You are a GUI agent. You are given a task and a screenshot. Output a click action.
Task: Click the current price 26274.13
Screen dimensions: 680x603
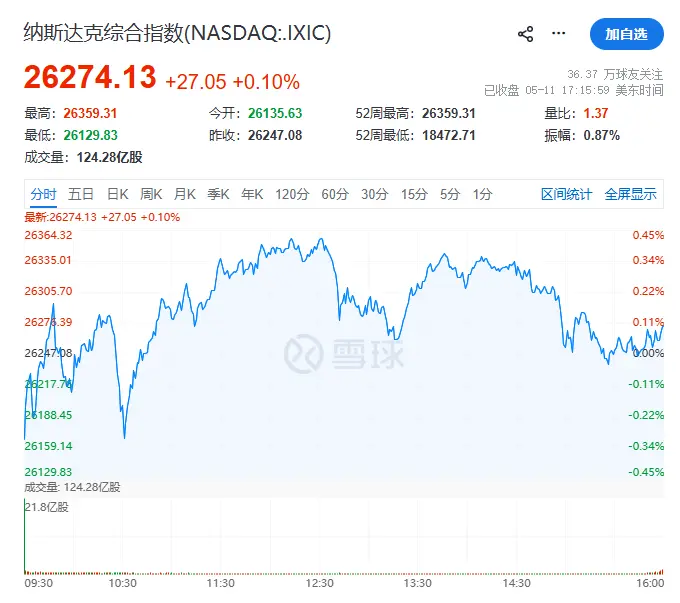coord(90,77)
